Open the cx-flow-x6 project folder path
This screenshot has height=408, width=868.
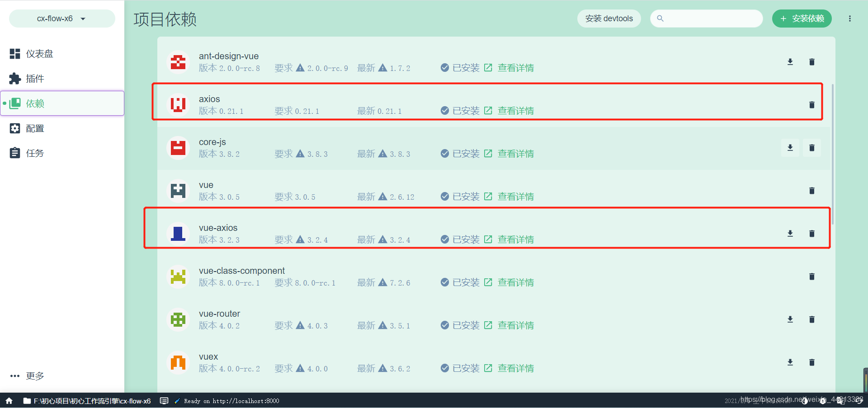click(87, 401)
